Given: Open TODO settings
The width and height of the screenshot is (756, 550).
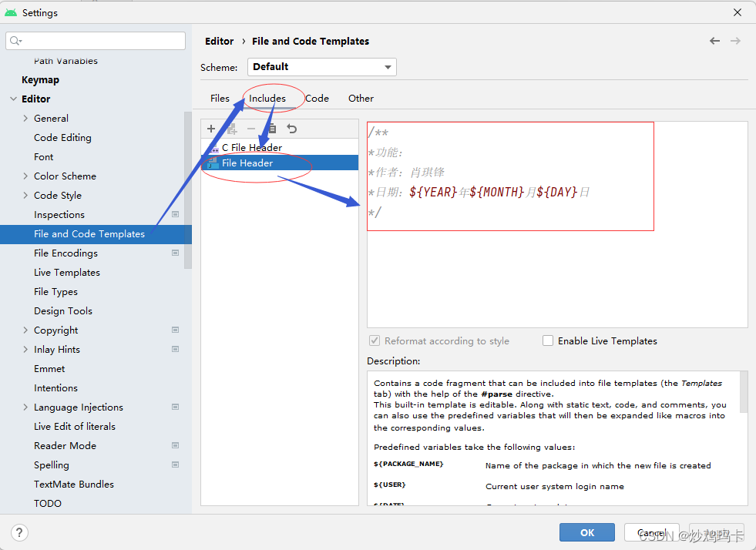Looking at the screenshot, I should click(48, 504).
